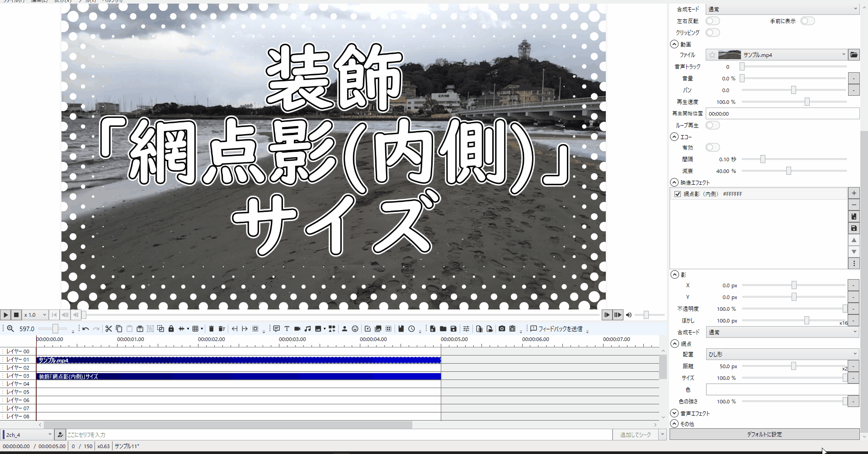Open the playback speed x1.0 dropdown
This screenshot has height=454, width=868.
(x=35, y=315)
